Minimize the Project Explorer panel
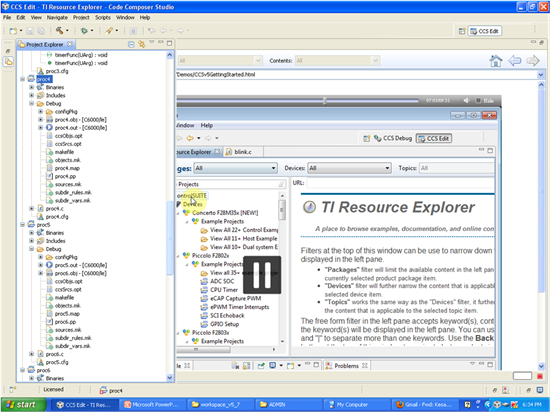This screenshot has width=550, height=412. coord(161,42)
